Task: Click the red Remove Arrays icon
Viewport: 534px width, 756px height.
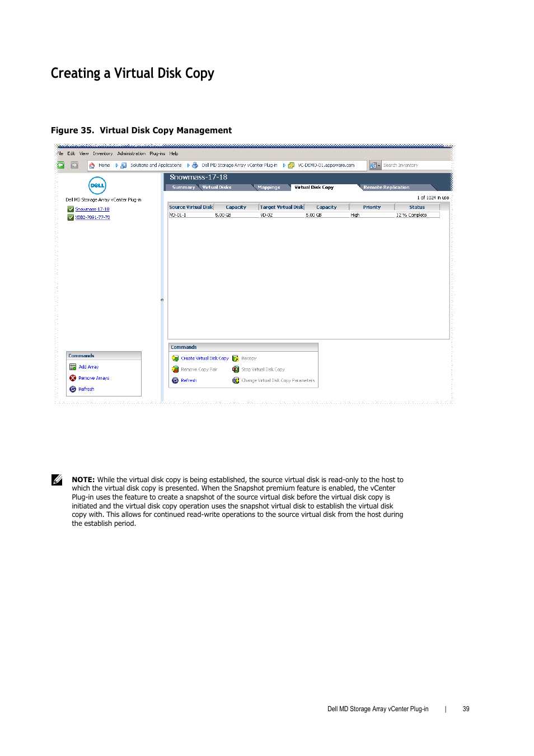Action: (x=73, y=378)
